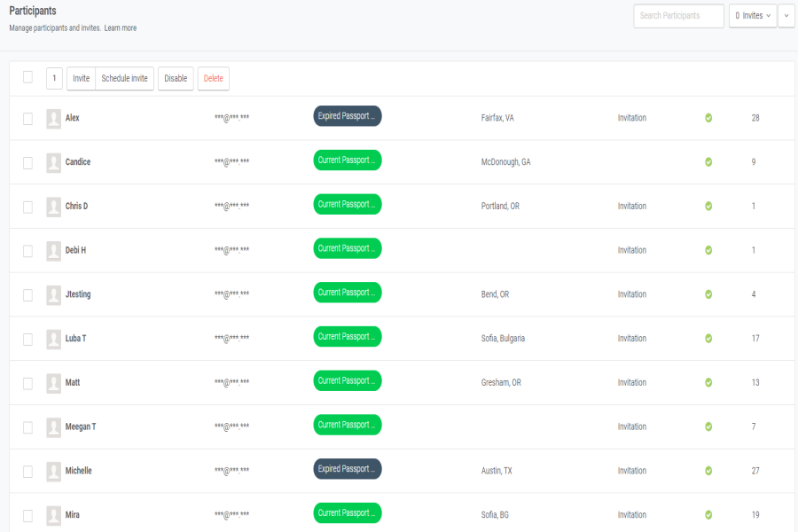Click the count 27 in Michelle row
The width and height of the screenshot is (798, 532).
tap(755, 471)
